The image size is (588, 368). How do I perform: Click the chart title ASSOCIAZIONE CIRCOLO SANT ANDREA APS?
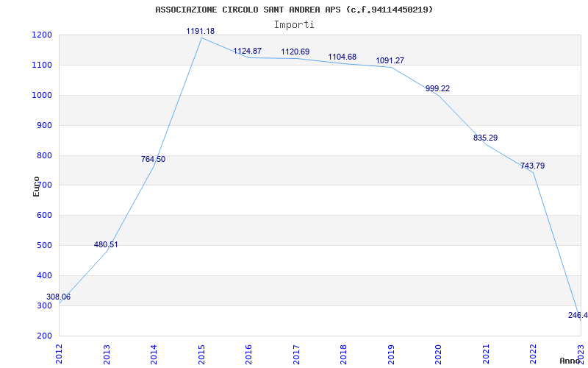point(294,10)
